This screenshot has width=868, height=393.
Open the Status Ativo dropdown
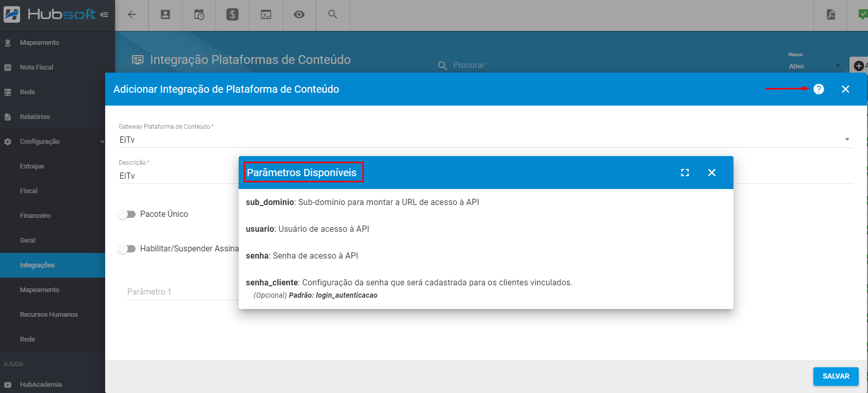pyautogui.click(x=814, y=66)
